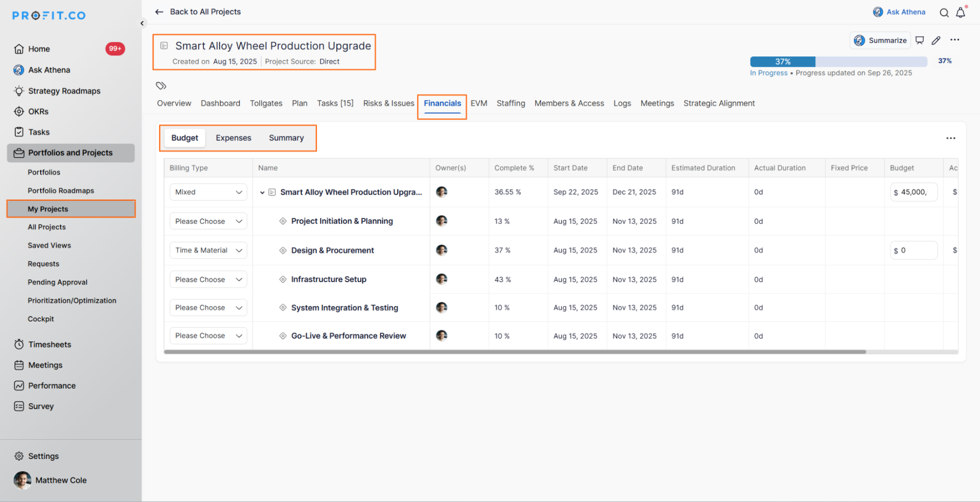Screen dimensions: 980x502
Task: Switch to the EVM tab
Action: pyautogui.click(x=478, y=103)
